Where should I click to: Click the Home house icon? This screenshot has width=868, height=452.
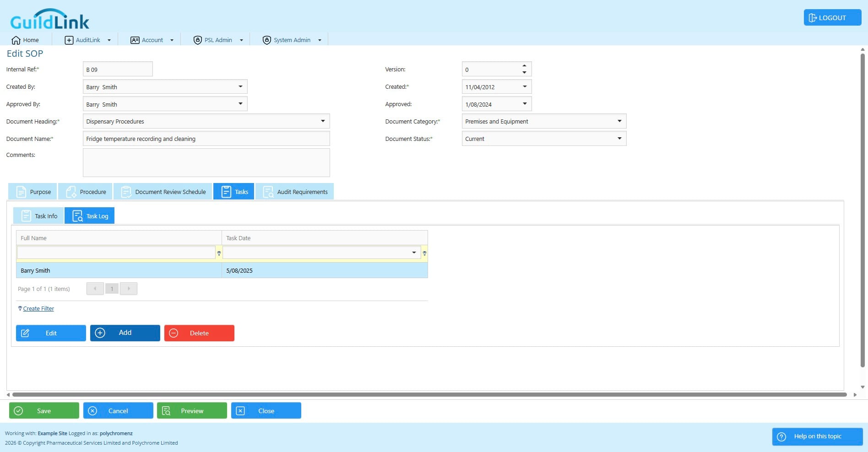point(16,40)
